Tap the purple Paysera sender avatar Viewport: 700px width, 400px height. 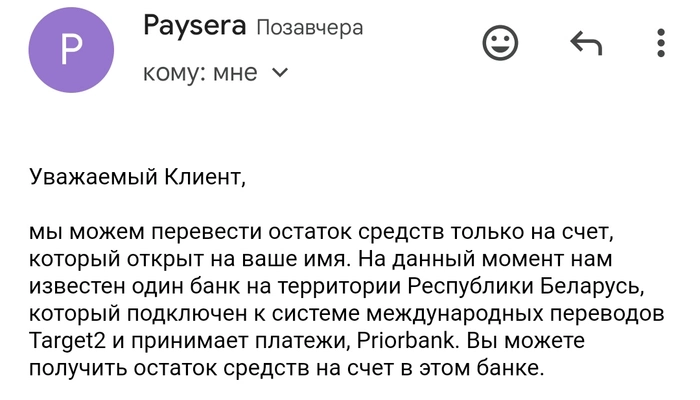coord(71,50)
